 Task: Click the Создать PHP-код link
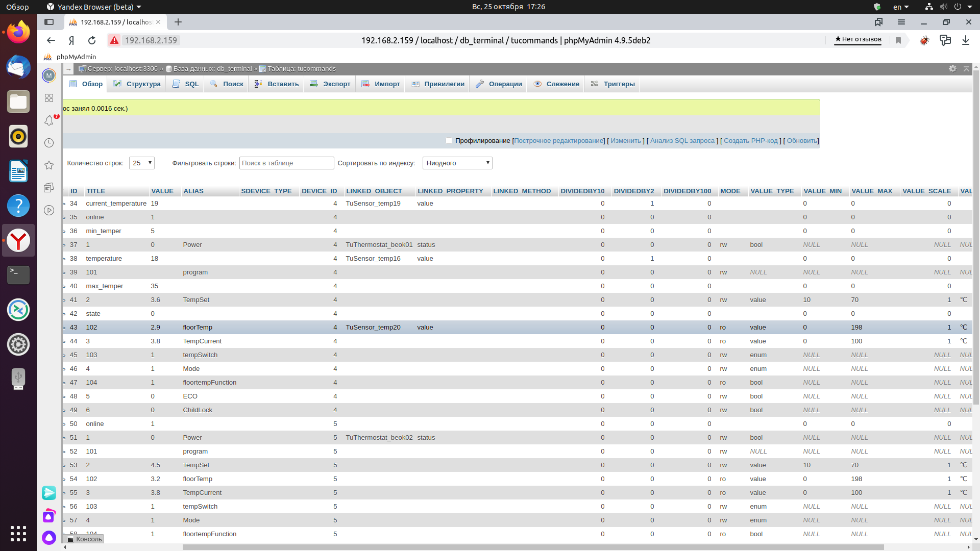750,141
